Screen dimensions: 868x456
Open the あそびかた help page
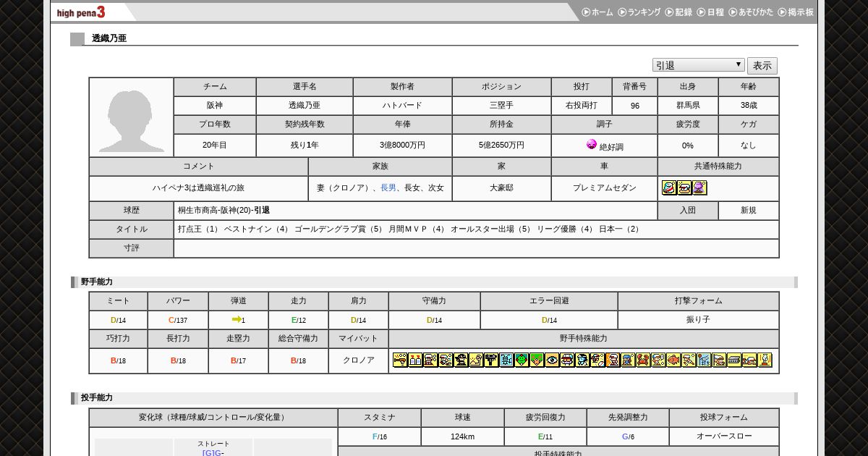(751, 12)
